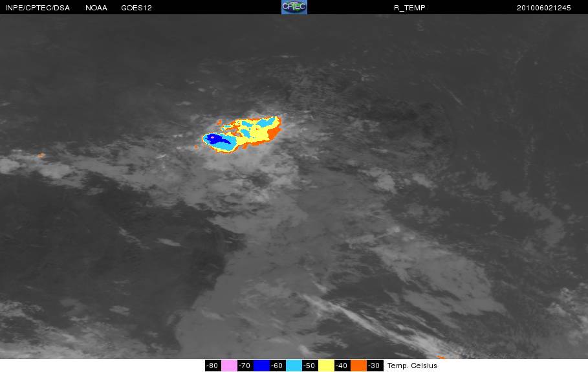The width and height of the screenshot is (588, 372).
Task: Click the yellow swatch between -50 and -40
Action: tap(326, 366)
